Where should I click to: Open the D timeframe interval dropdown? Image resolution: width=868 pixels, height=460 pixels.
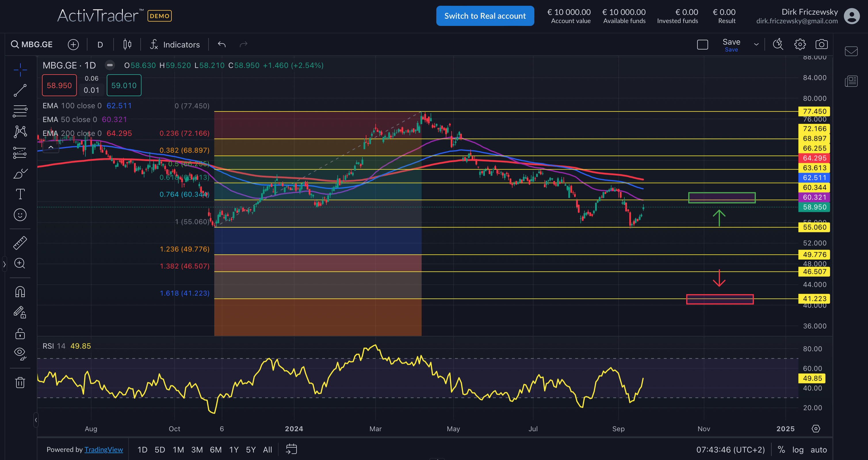point(100,45)
